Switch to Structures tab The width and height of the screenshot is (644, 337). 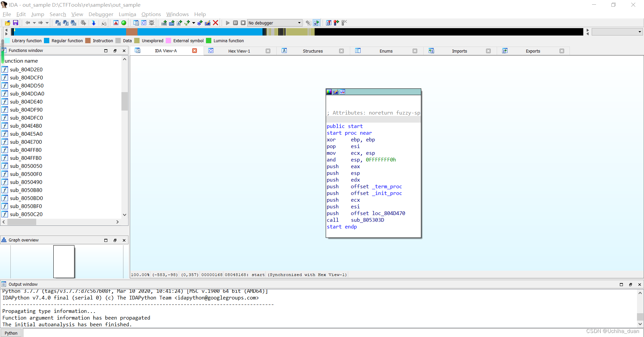[x=313, y=51]
